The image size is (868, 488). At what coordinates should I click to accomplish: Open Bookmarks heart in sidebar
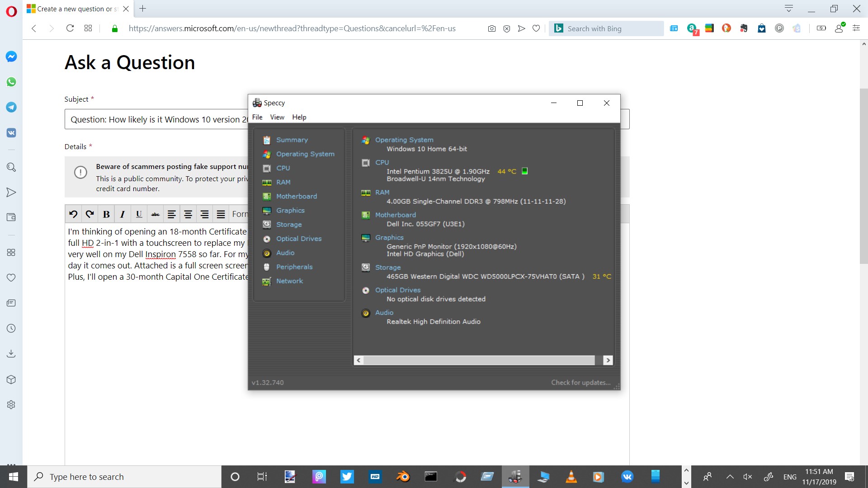(x=11, y=277)
